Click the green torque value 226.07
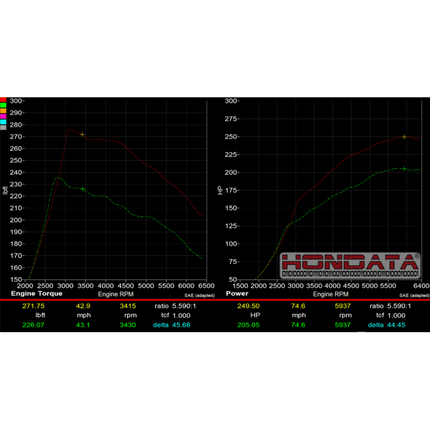The width and height of the screenshot is (430, 430). [x=33, y=325]
